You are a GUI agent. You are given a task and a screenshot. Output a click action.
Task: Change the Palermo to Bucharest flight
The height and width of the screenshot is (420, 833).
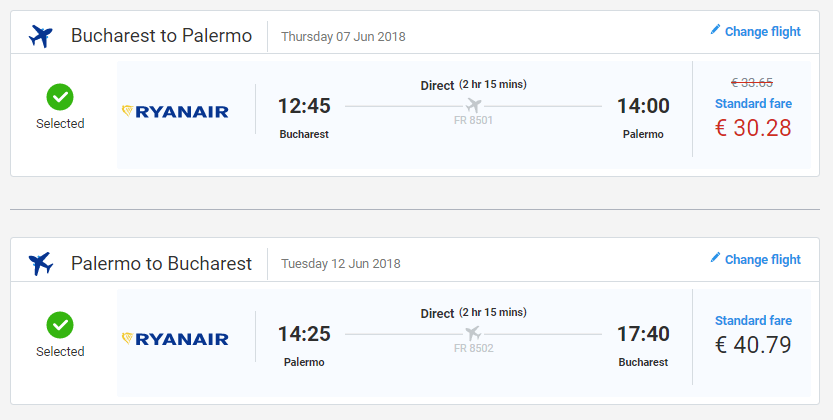[762, 259]
